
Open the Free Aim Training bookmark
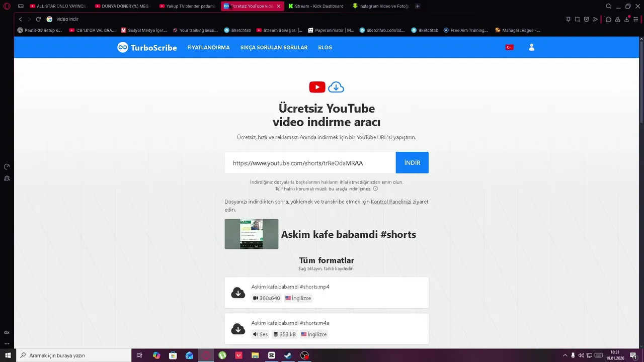(x=466, y=30)
